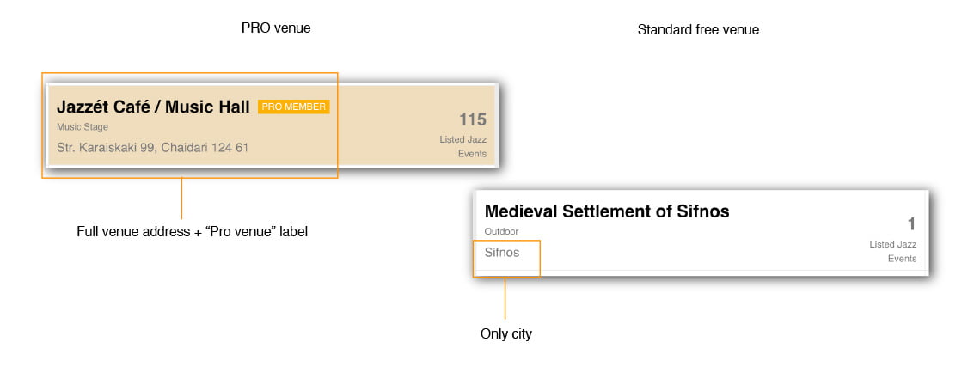Open the Medieval Settlement of Sifnos title

click(x=607, y=211)
